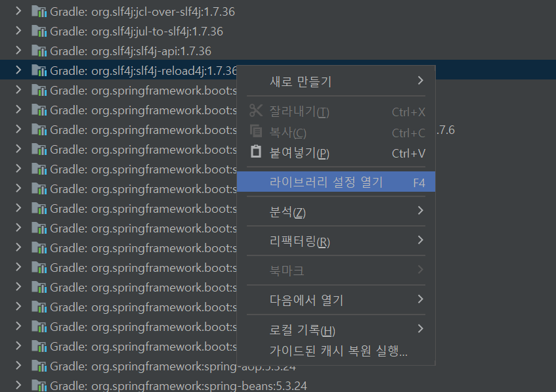Click the text org.slf4j:slf4j-reload4j:1.7.36
Screen dimensions: 556x392
click(164, 71)
